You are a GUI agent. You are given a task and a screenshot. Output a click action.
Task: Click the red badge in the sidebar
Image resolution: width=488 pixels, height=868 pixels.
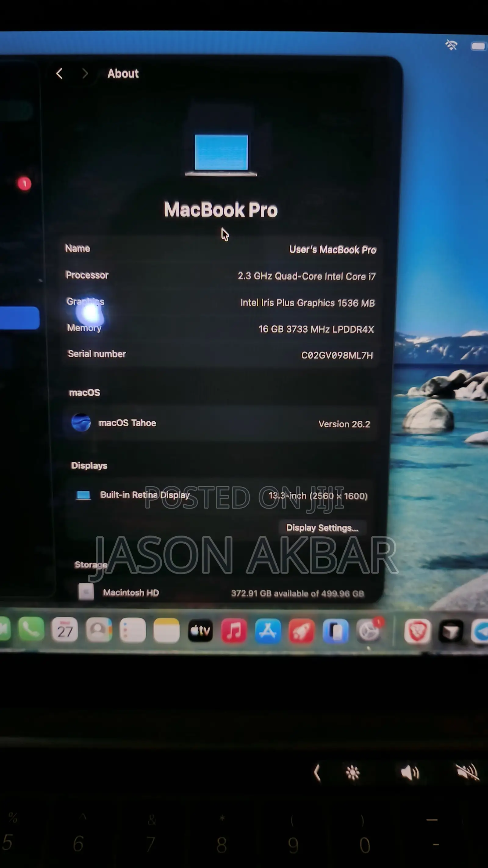point(24,184)
